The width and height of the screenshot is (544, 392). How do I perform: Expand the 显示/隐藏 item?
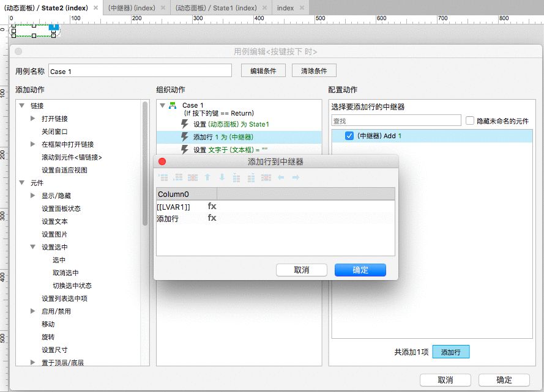(33, 196)
